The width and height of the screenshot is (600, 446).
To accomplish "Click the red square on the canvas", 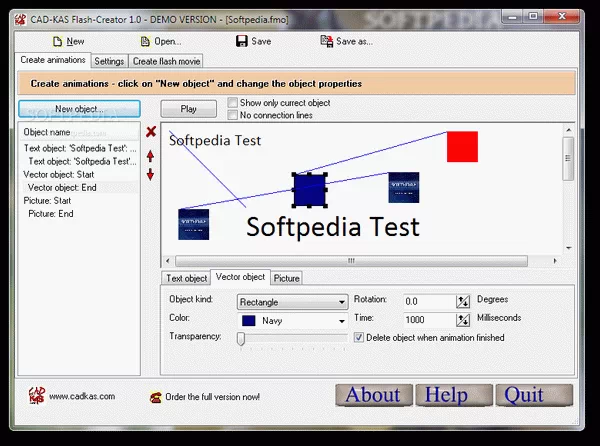I will tap(462, 147).
